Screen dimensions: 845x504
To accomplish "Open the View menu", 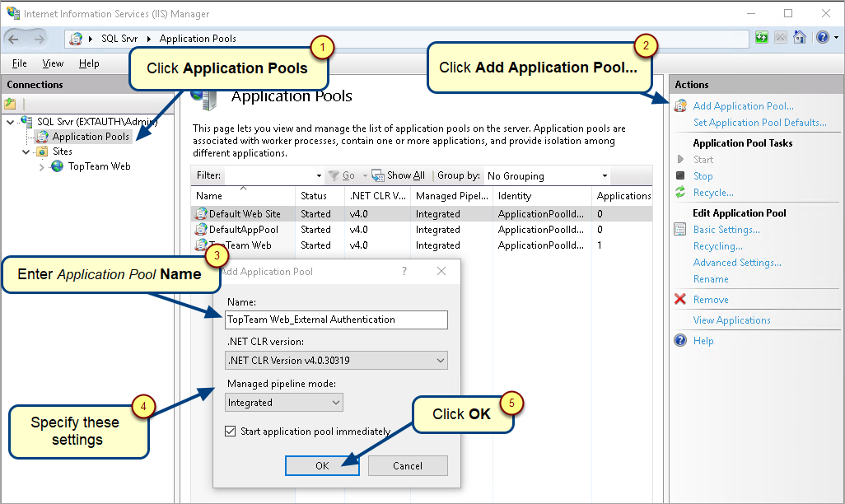I will click(53, 63).
